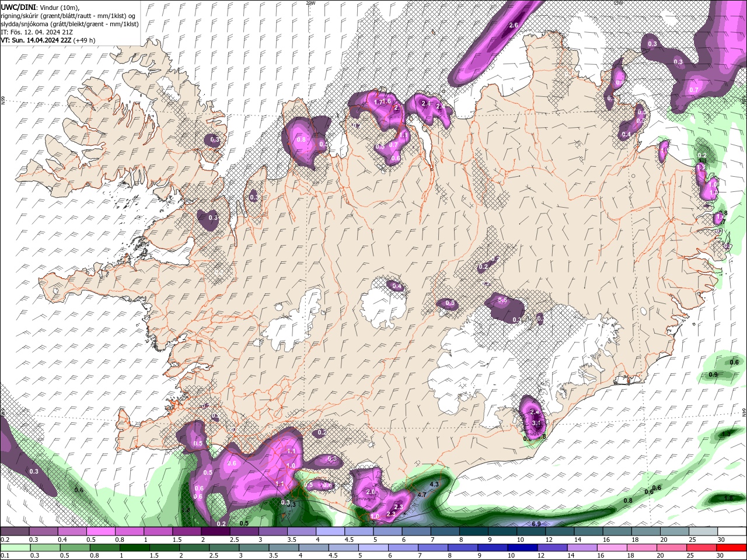Click the royal blue 8 swatch in the lower rain scale

click(x=463, y=548)
